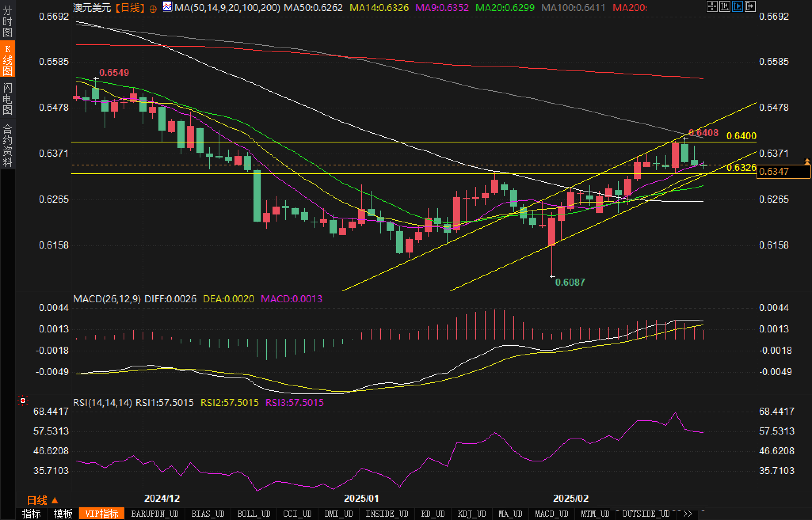
Task: Click the MA20:0.6299 legend value
Action: click(x=505, y=8)
